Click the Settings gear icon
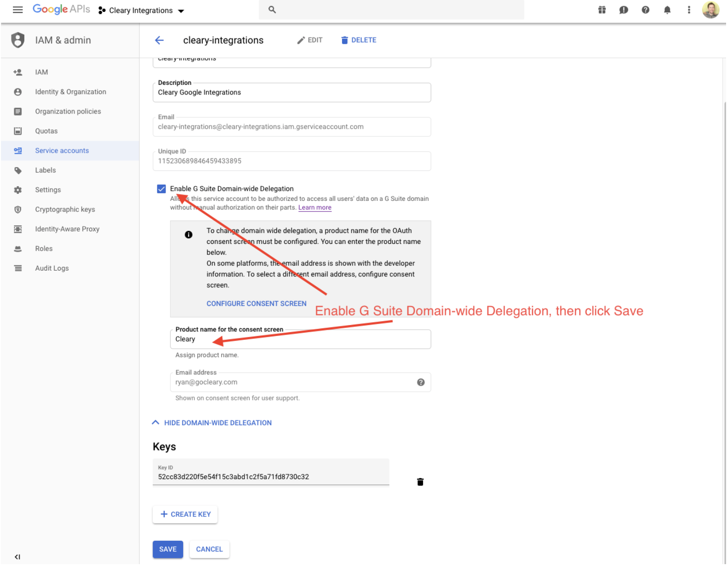 (x=18, y=189)
